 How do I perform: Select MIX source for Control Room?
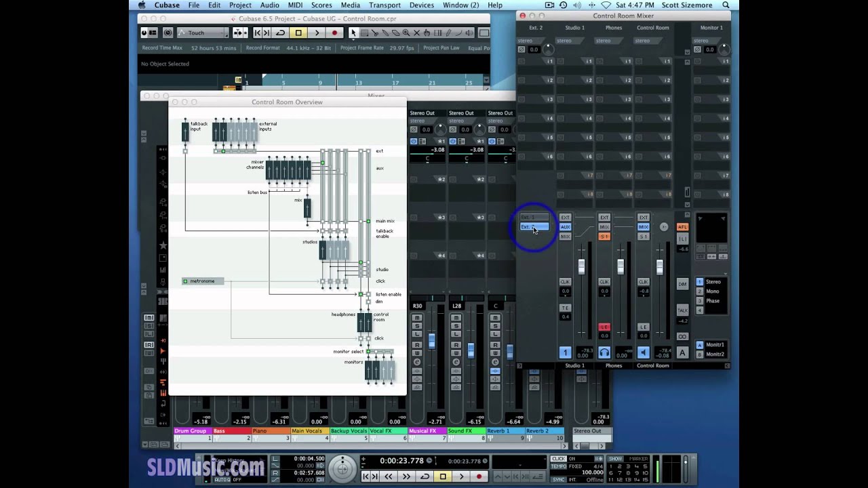(x=644, y=227)
